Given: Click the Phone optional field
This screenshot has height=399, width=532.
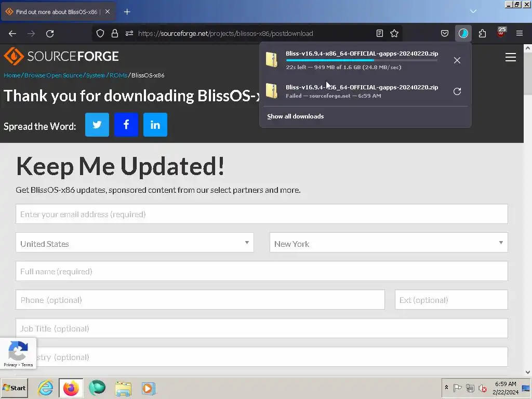Looking at the screenshot, I should point(200,300).
